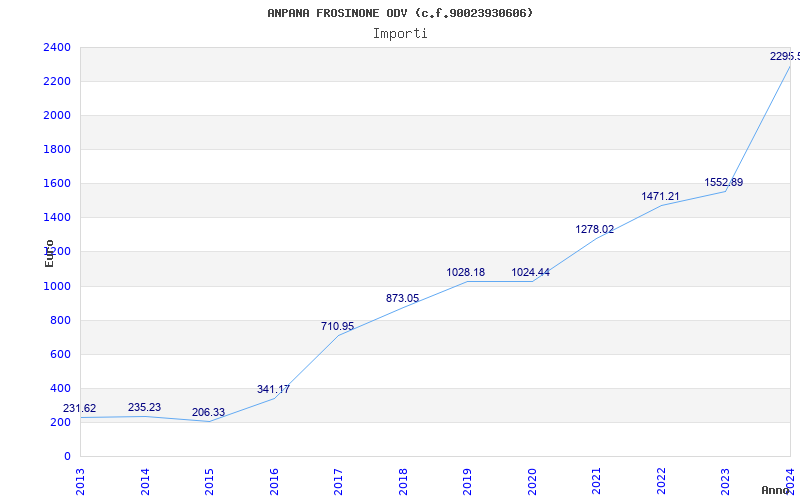Select the 873.05 data label
800x500 pixels.
402,298
